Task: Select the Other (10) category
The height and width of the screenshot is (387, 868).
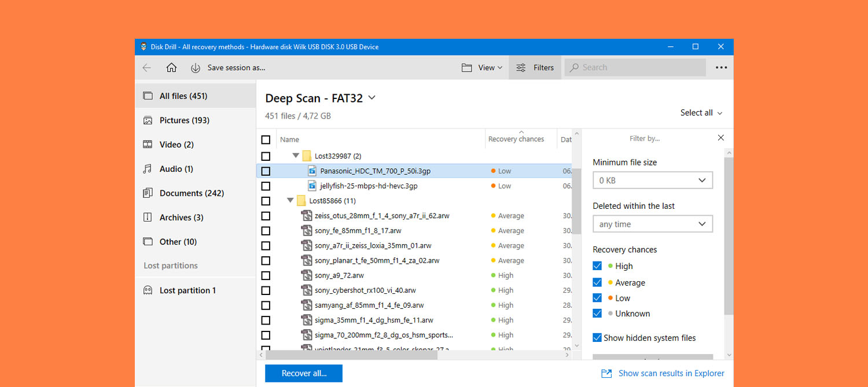Action: [x=196, y=242]
